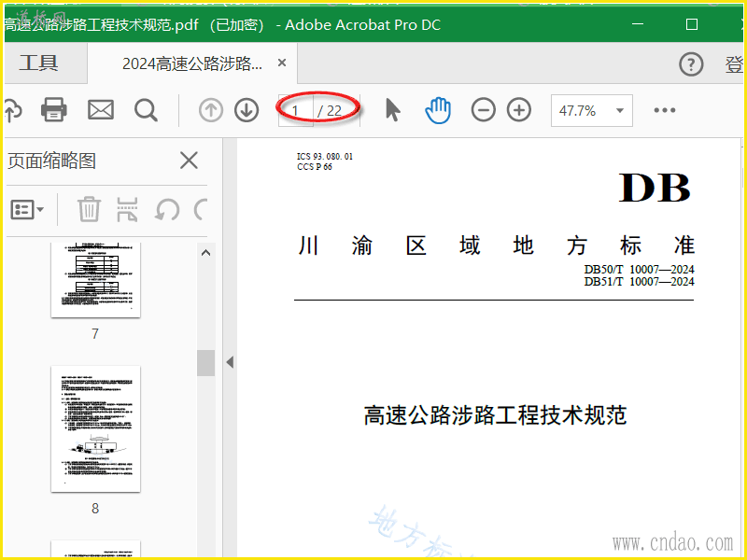Viewport: 747px width, 560px height.
Task: Rotate page counterclockwise icon
Action: pos(167,209)
